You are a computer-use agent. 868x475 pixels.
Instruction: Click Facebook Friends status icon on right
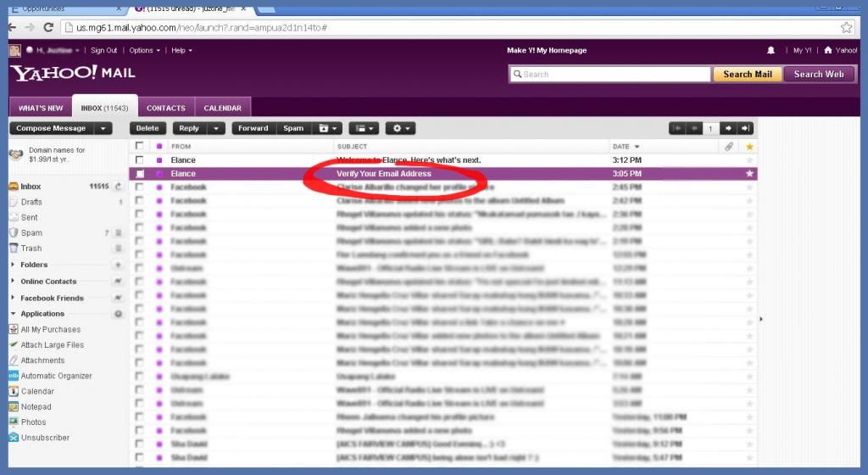click(118, 298)
